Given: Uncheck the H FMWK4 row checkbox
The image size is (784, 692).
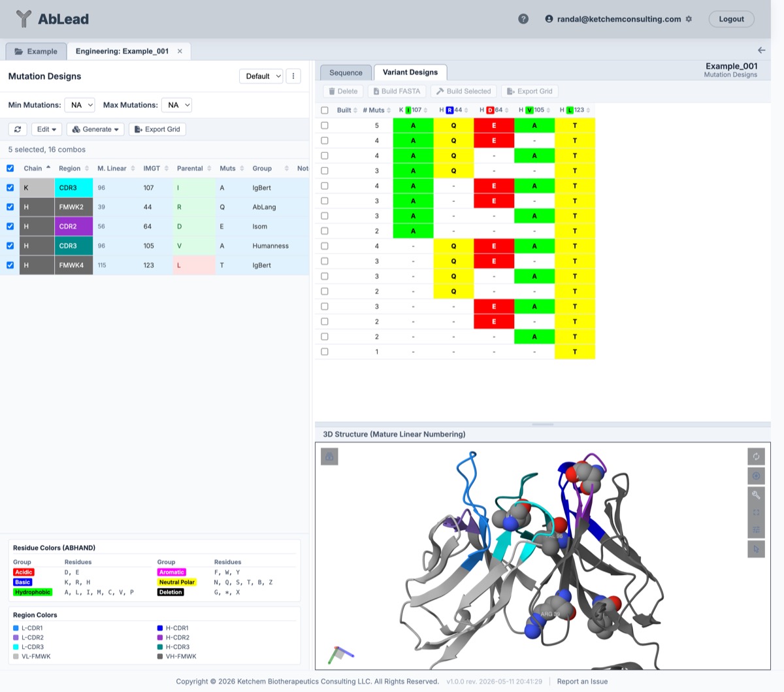Looking at the screenshot, I should [x=10, y=265].
